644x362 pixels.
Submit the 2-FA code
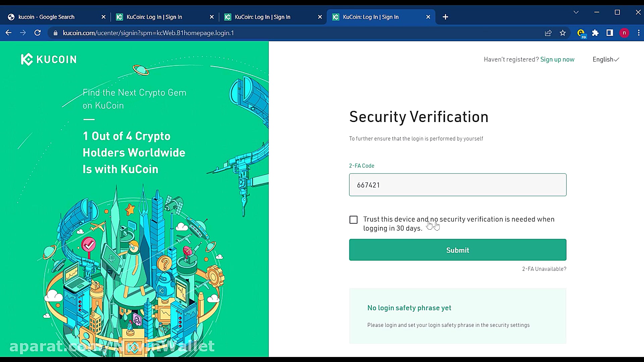(x=458, y=250)
